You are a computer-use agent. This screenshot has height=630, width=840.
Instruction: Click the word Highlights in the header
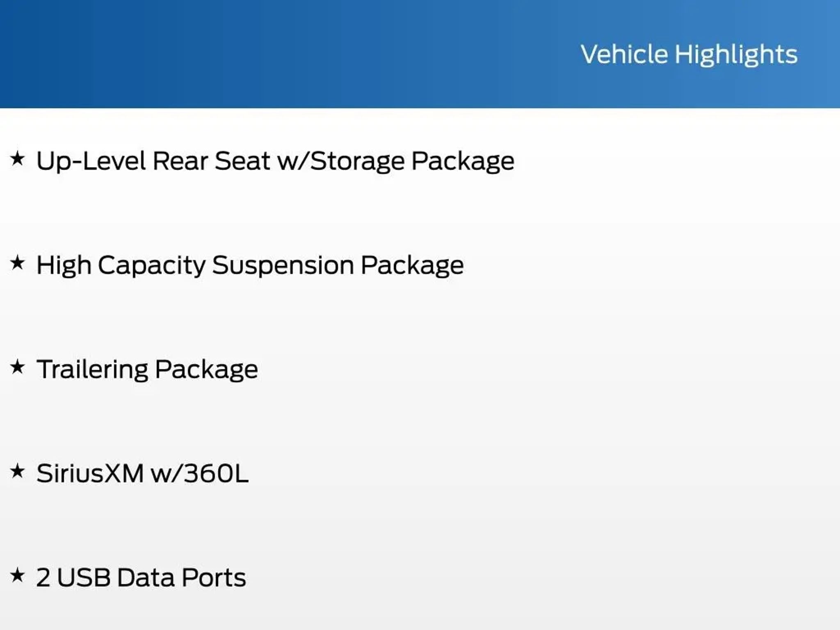tap(736, 54)
